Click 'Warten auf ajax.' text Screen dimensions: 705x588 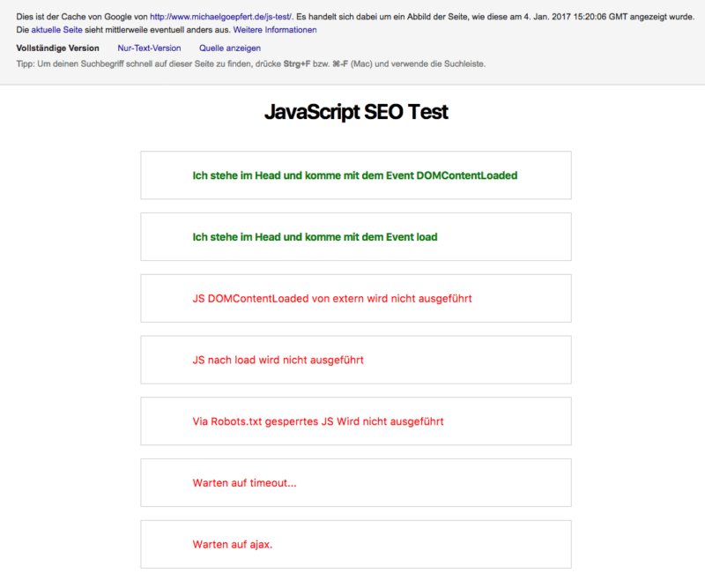[233, 544]
